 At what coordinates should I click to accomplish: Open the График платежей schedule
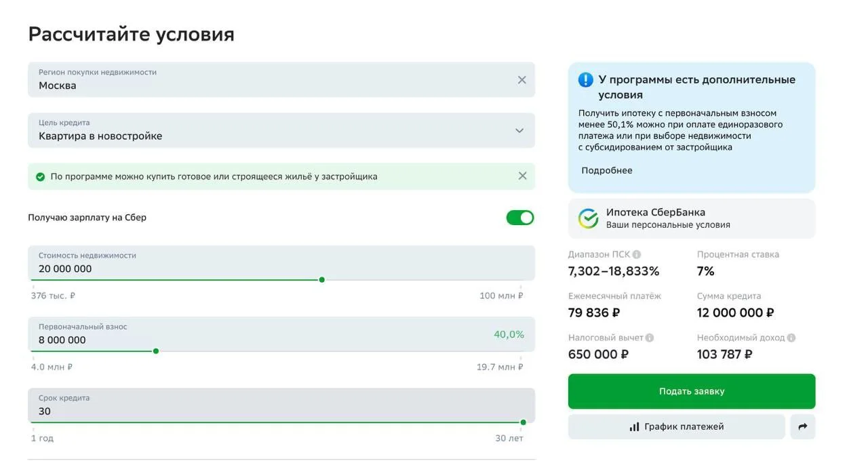(676, 427)
